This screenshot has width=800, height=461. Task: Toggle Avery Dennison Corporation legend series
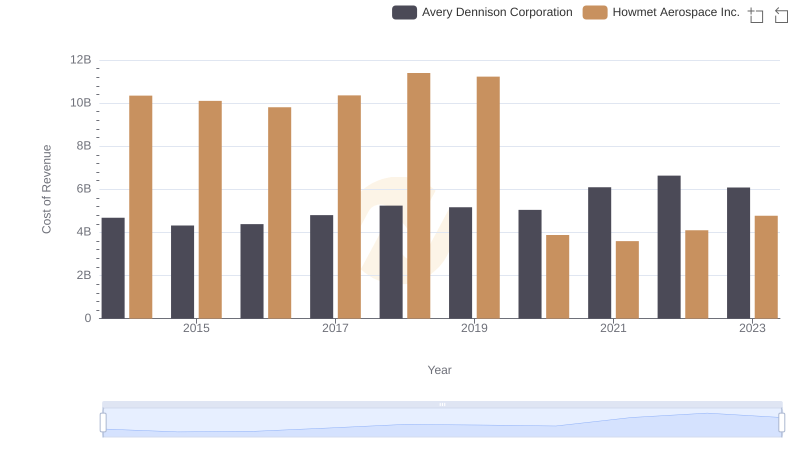click(482, 12)
